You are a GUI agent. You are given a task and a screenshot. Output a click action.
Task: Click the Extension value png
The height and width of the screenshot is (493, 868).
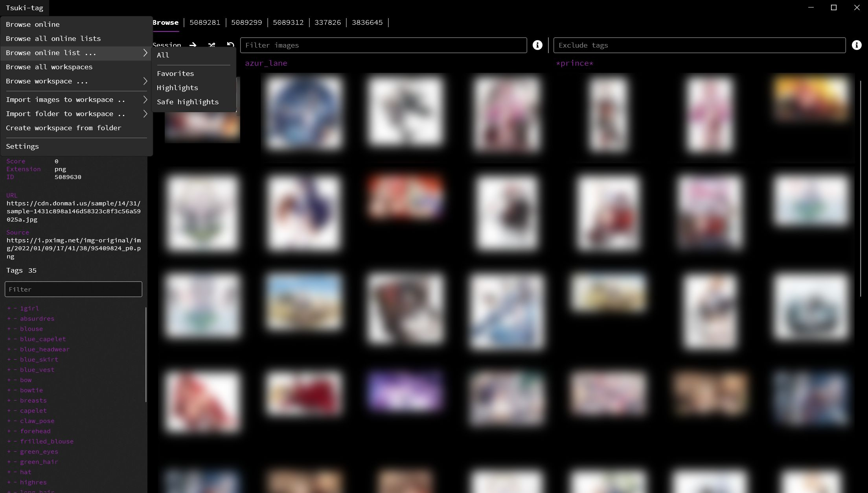point(60,169)
